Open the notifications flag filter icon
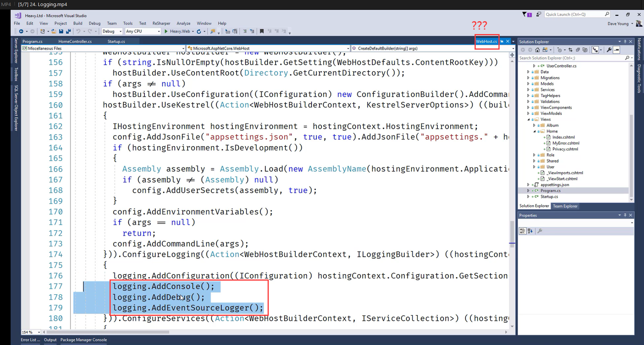644x345 pixels. coord(526,14)
